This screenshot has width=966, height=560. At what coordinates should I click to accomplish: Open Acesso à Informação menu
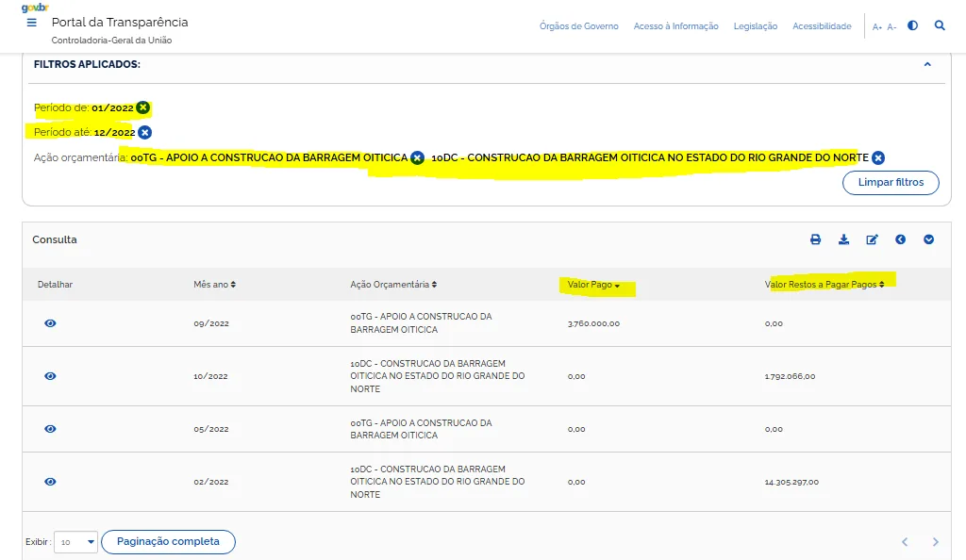675,25
